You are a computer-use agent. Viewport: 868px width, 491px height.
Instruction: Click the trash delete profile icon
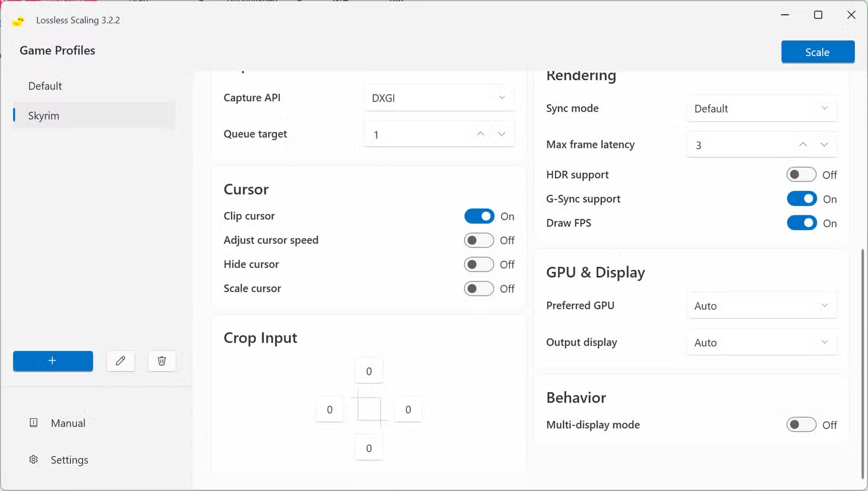(162, 361)
